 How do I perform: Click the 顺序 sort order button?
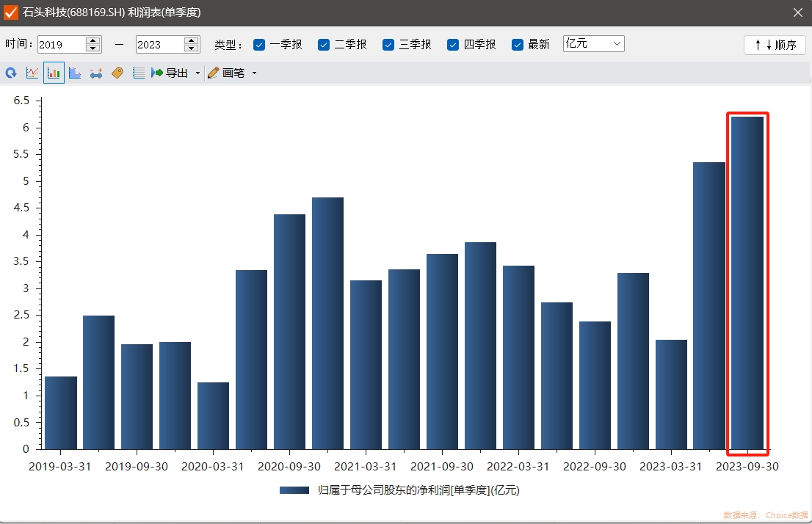(775, 45)
